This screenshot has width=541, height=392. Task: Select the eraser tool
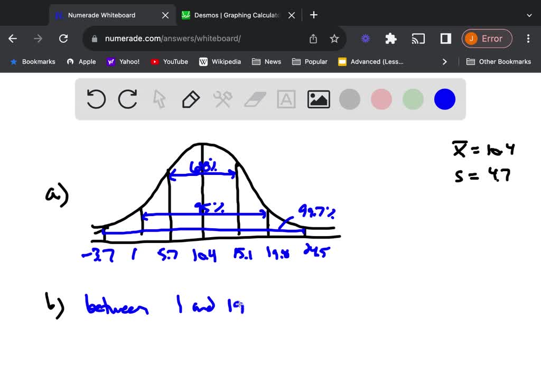[255, 99]
